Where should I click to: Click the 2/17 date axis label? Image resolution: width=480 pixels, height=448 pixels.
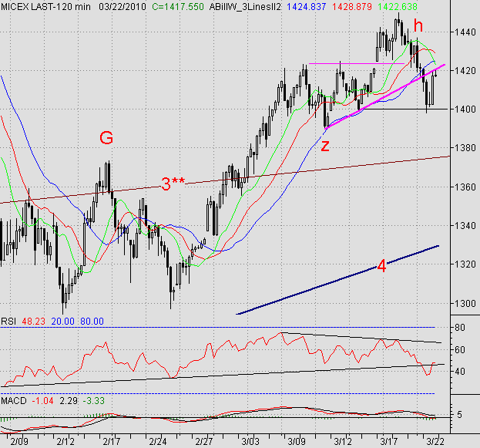click(x=112, y=442)
